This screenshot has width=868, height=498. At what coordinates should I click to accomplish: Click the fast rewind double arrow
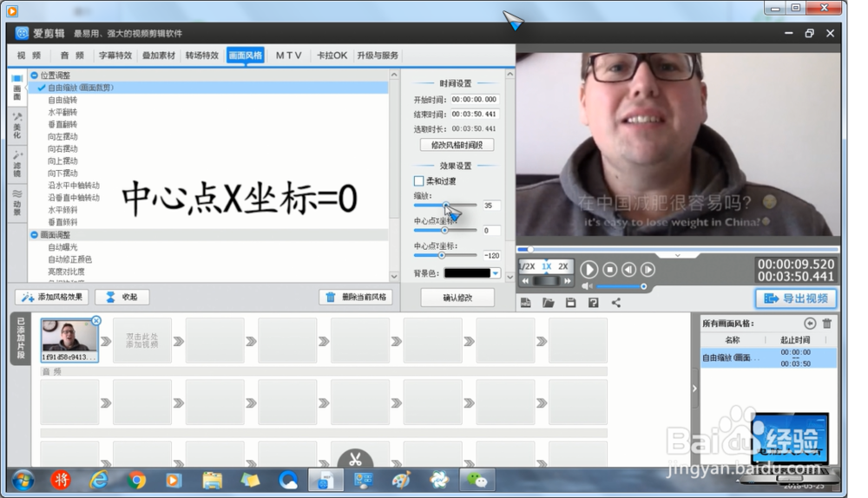pyautogui.click(x=525, y=281)
